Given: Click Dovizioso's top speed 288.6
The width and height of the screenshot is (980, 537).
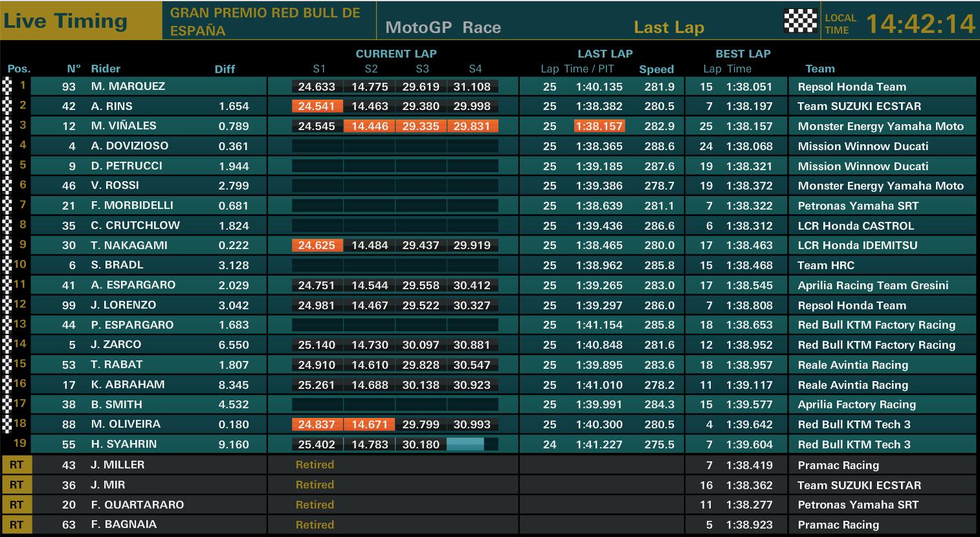Looking at the screenshot, I should coord(660,146).
